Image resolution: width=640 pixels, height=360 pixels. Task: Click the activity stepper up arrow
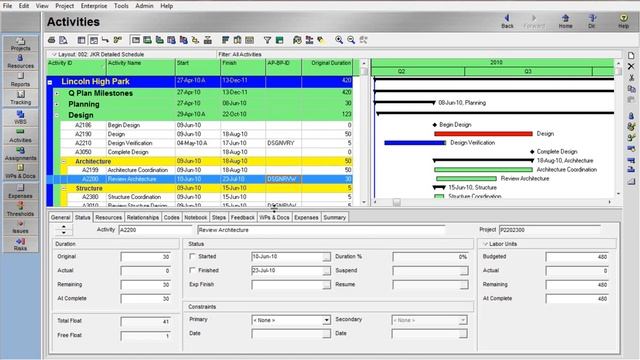click(x=64, y=227)
